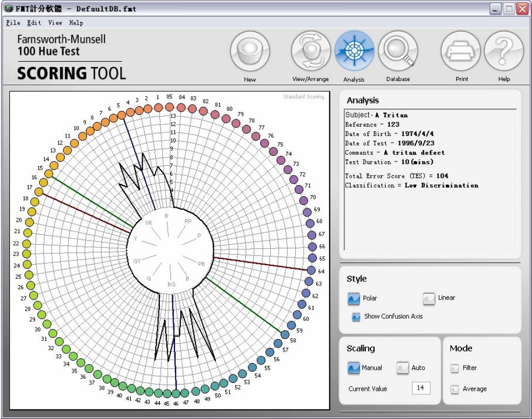Open the Database magnifier icon
Screen dimensions: 532x419
(398, 51)
